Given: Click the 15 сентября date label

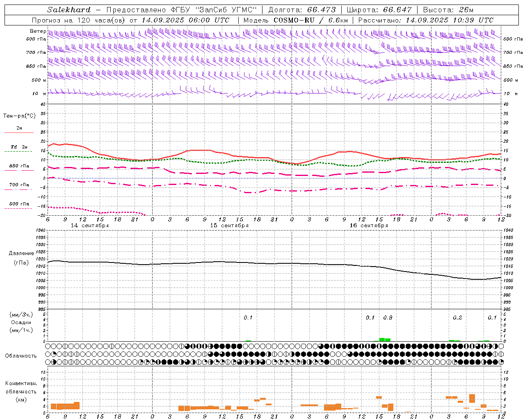Looking at the screenshot, I should tap(229, 226).
